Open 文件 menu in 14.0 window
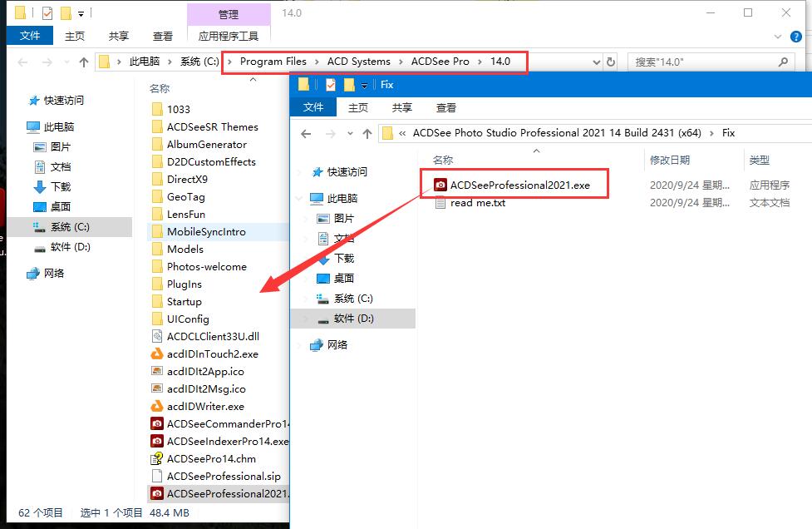The image size is (812, 529). tap(30, 35)
